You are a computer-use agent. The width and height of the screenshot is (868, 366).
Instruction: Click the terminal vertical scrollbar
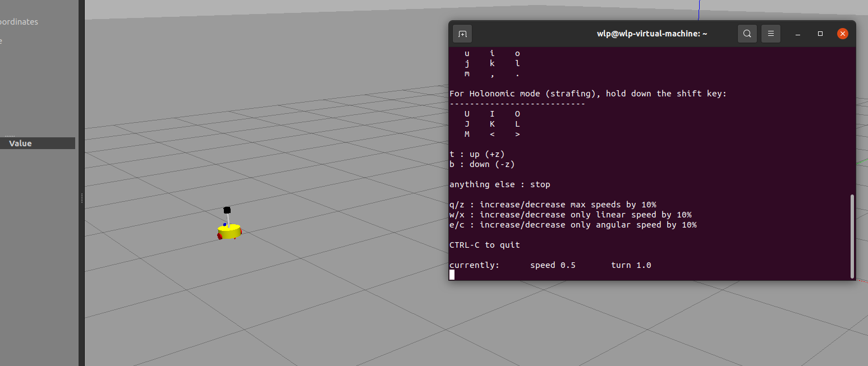(852, 235)
